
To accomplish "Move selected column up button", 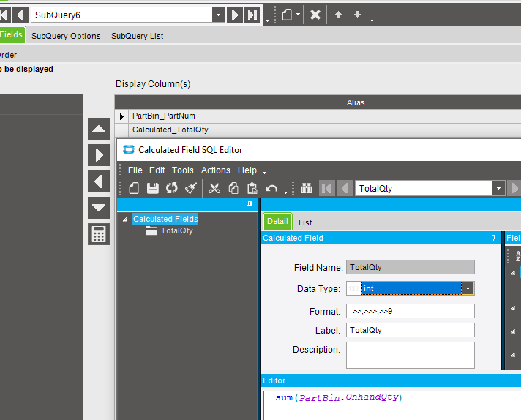I will (x=99, y=129).
